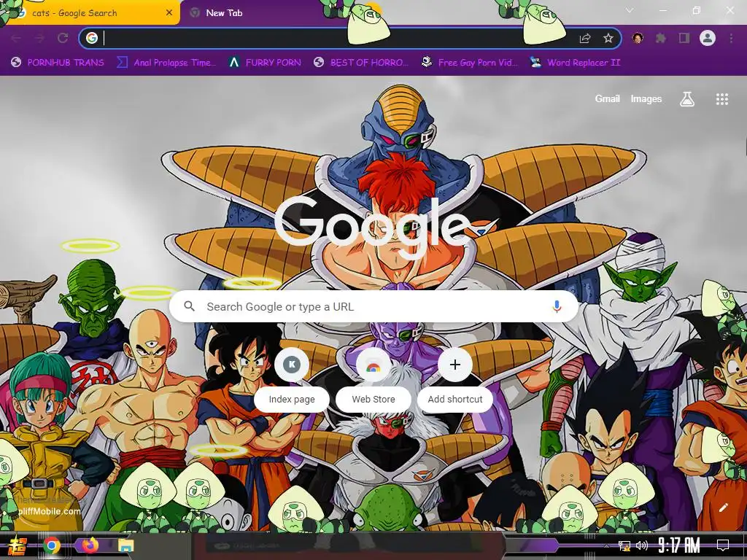
Task: Click the Chrome taskbar icon
Action: [x=52, y=545]
